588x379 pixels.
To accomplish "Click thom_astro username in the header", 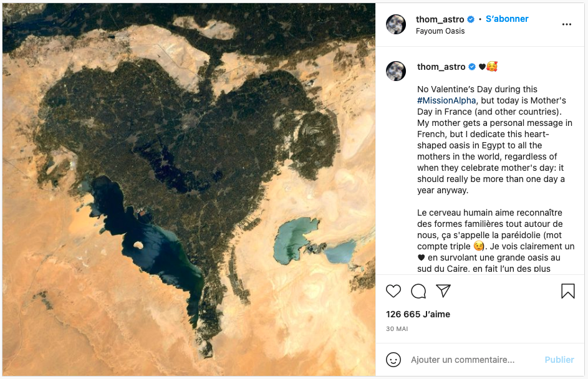I will pyautogui.click(x=440, y=19).
